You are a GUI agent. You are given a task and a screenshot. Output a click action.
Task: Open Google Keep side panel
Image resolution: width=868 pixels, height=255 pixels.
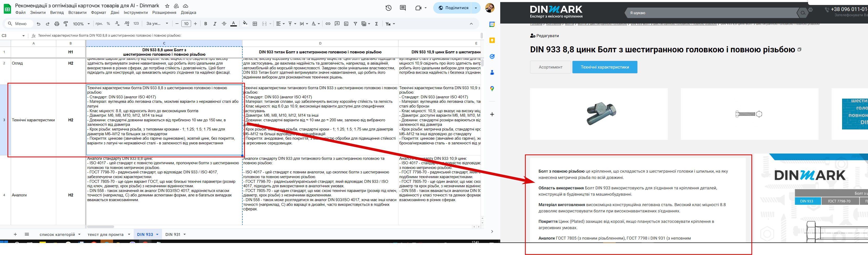(x=492, y=41)
